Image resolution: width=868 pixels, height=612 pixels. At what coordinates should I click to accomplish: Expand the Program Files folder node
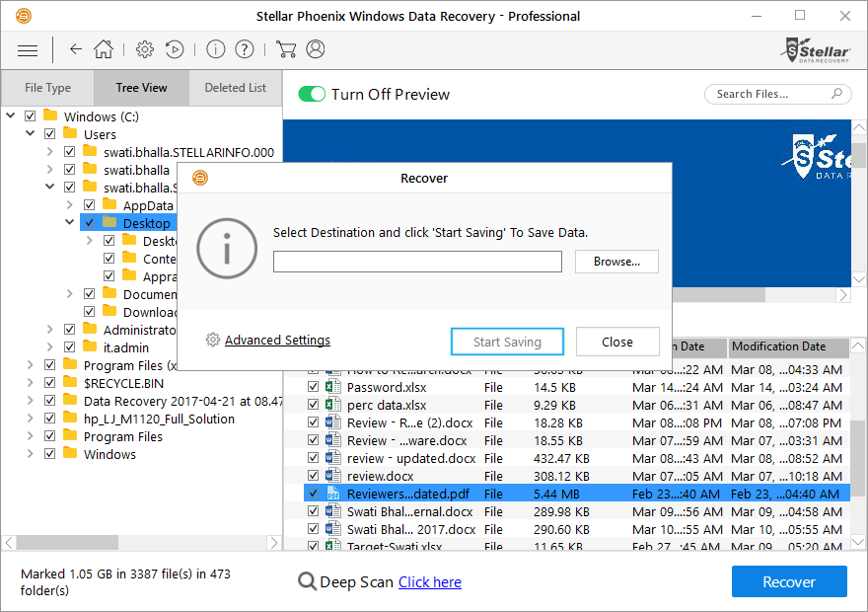pos(31,436)
